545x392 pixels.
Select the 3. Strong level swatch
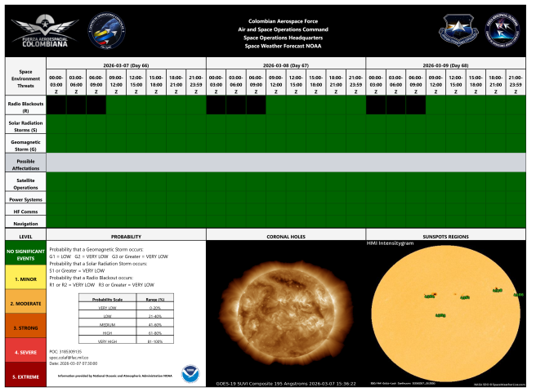coord(25,327)
